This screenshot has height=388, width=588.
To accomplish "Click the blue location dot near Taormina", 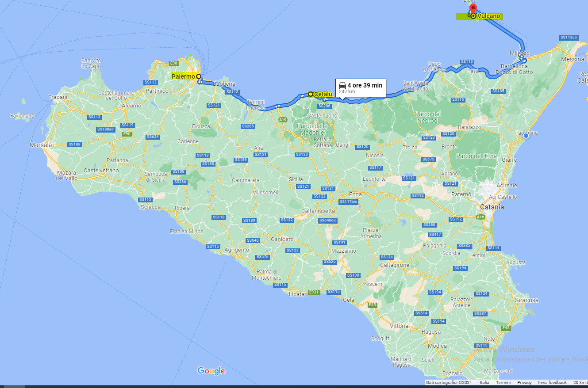I will tap(526, 136).
